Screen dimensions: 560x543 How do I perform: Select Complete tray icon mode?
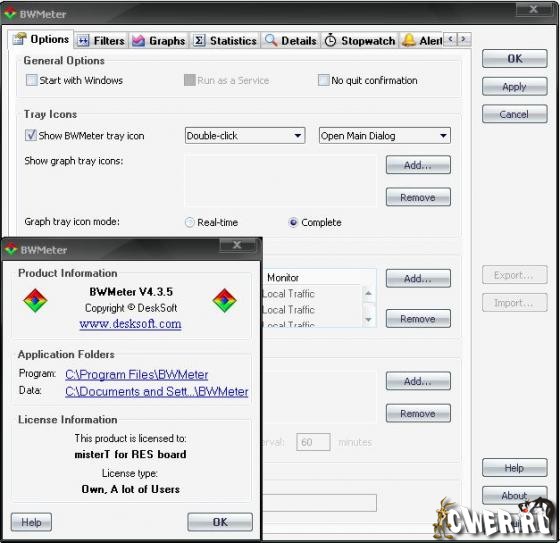click(293, 222)
